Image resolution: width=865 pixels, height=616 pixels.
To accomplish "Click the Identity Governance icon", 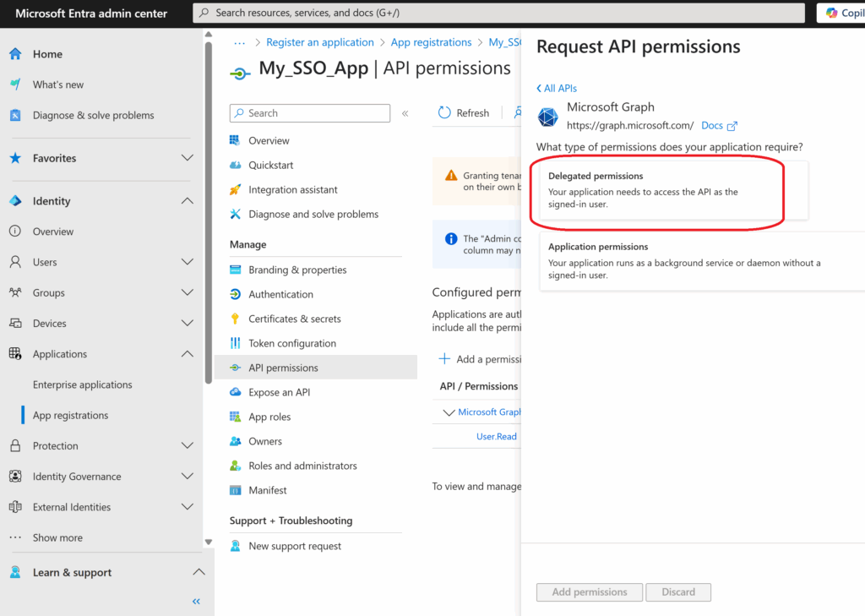I will tap(15, 476).
